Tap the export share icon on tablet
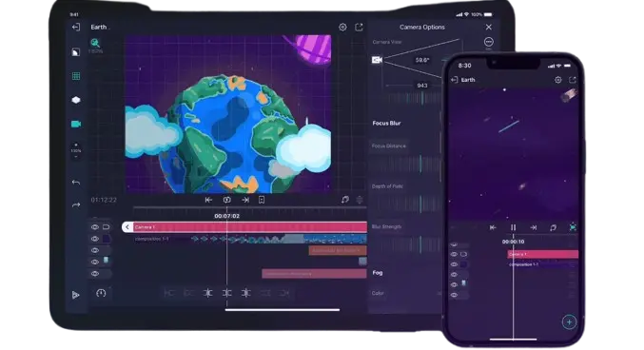This screenshot has width=644, height=350. pyautogui.click(x=359, y=28)
